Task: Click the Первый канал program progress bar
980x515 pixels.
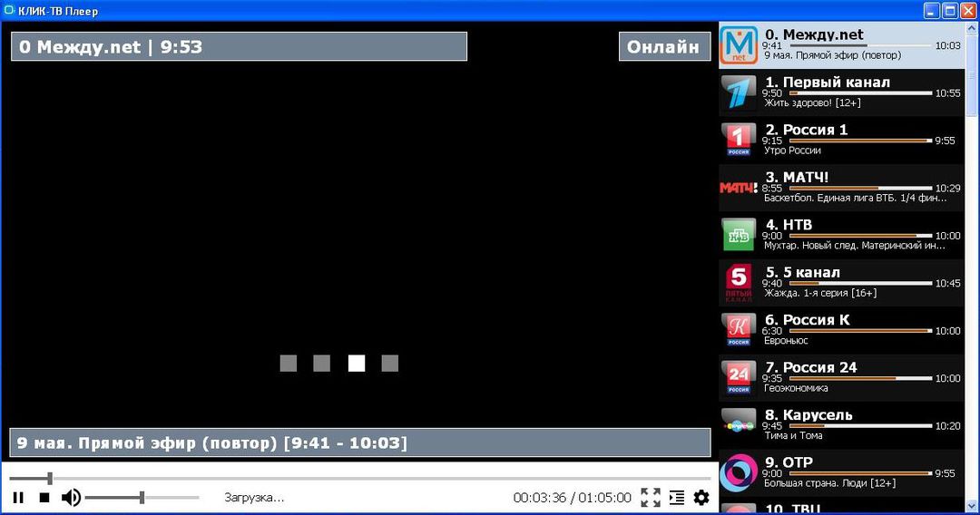Action: click(860, 93)
